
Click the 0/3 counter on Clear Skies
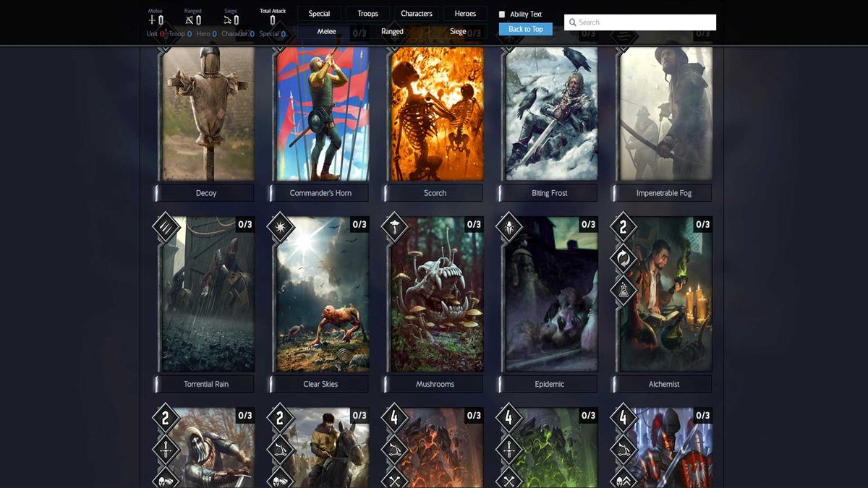(x=359, y=225)
